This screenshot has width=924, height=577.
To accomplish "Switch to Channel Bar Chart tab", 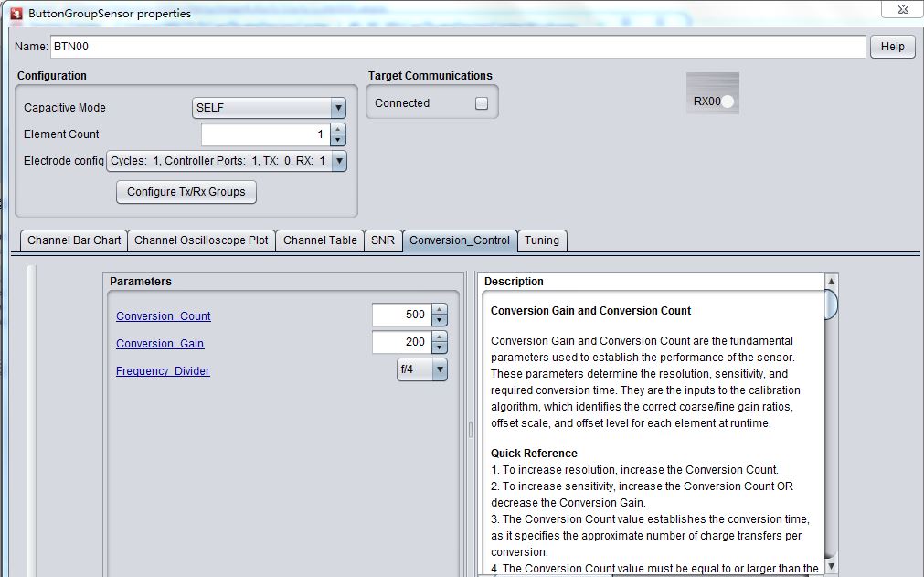I will (74, 240).
